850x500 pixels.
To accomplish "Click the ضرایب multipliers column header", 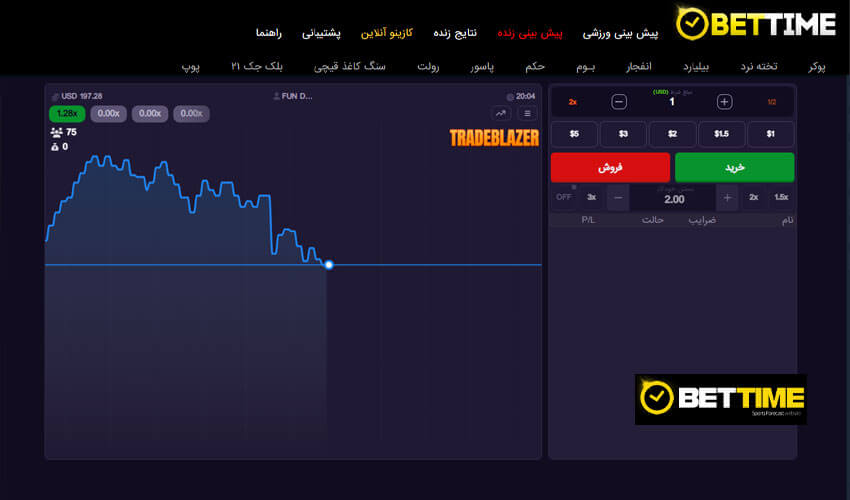I will [702, 220].
